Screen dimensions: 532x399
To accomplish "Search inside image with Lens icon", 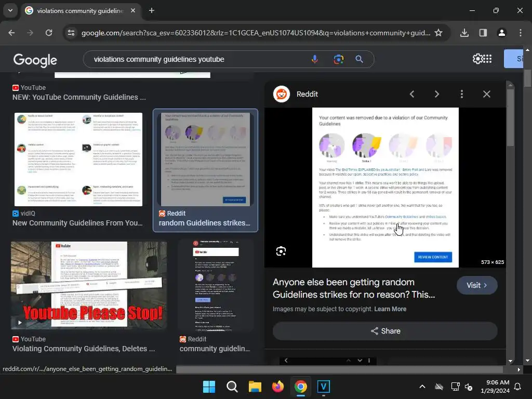I will click(x=281, y=251).
